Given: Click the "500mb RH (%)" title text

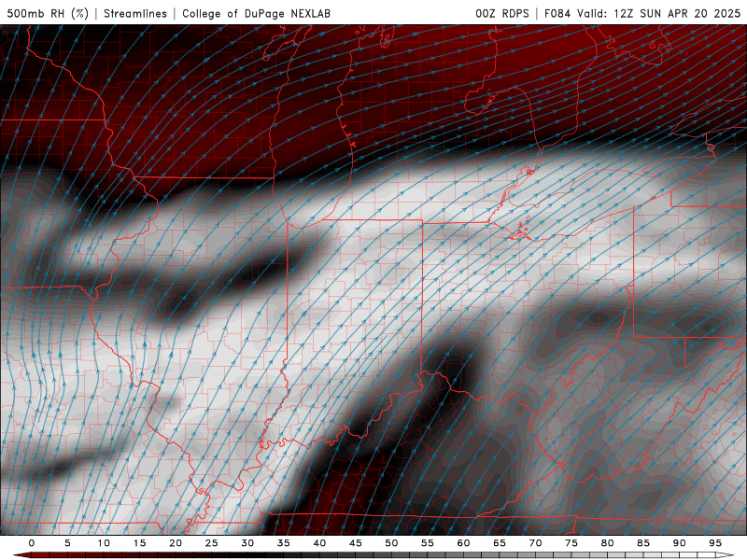Looking at the screenshot, I should tap(48, 13).
